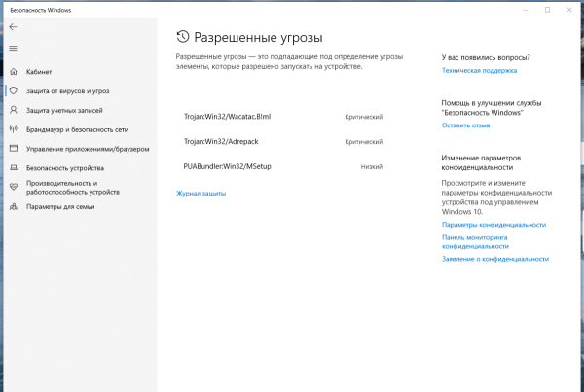Click the family icon for family options

[x=14, y=206]
